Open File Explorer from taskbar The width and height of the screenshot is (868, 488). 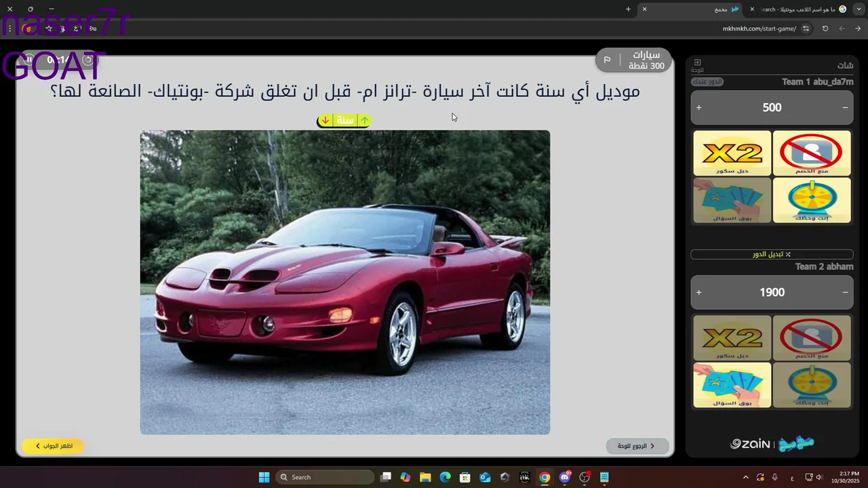425,477
